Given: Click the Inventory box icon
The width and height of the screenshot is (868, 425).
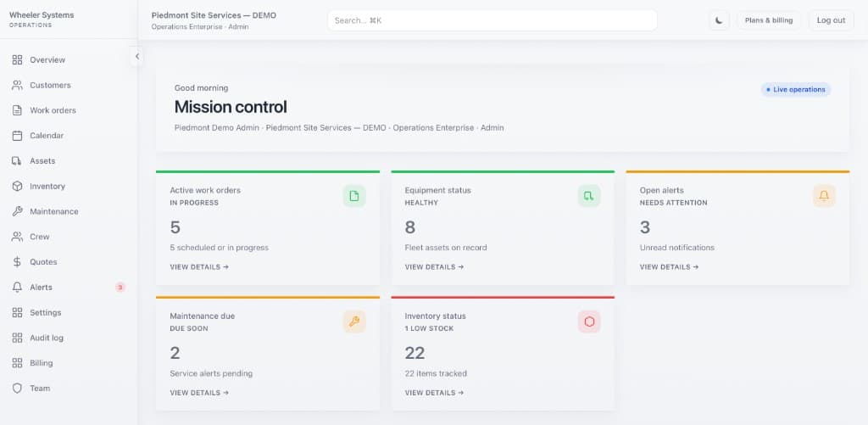Looking at the screenshot, I should 17,186.
